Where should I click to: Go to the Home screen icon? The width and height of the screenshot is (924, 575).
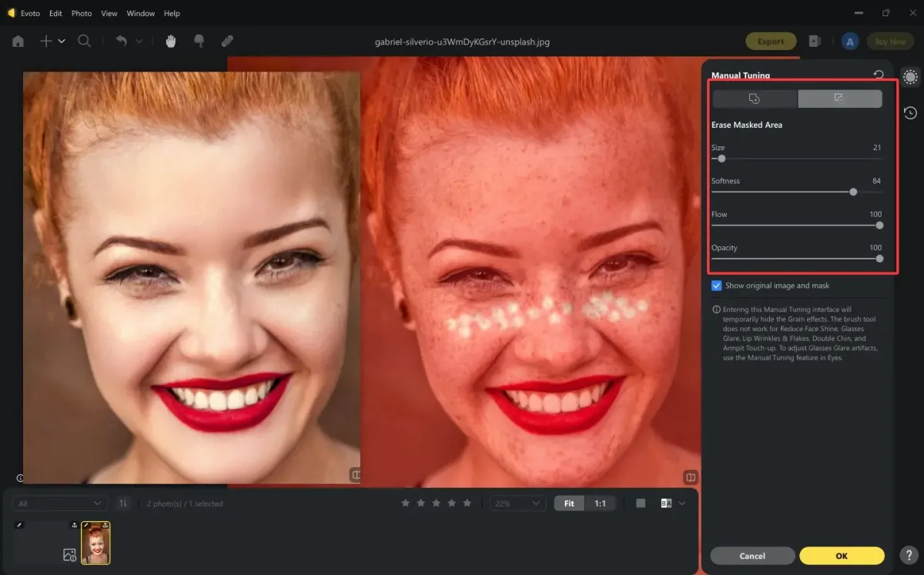18,42
